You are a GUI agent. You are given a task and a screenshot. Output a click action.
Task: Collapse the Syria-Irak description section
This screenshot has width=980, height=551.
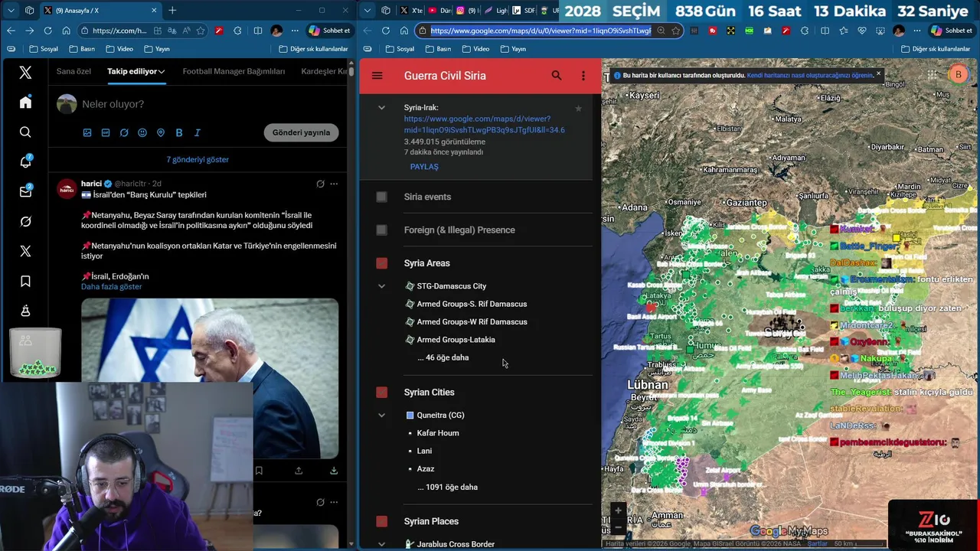click(381, 108)
